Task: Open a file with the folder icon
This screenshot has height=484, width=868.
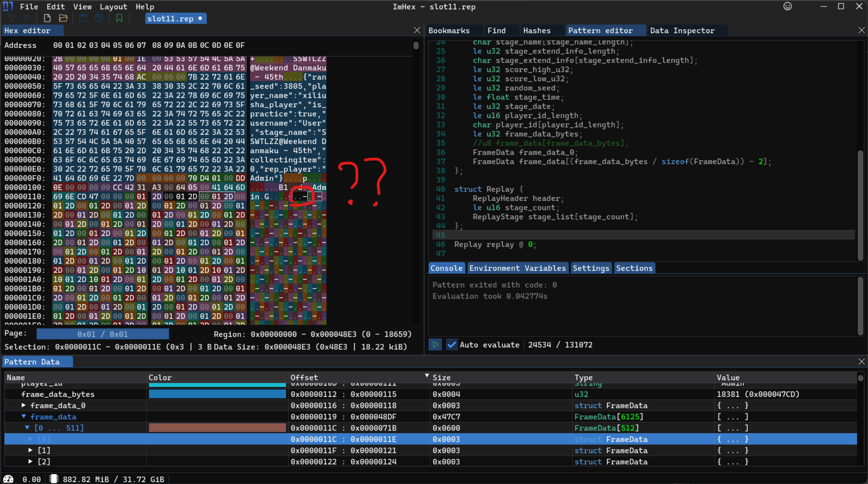Action: coord(63,18)
